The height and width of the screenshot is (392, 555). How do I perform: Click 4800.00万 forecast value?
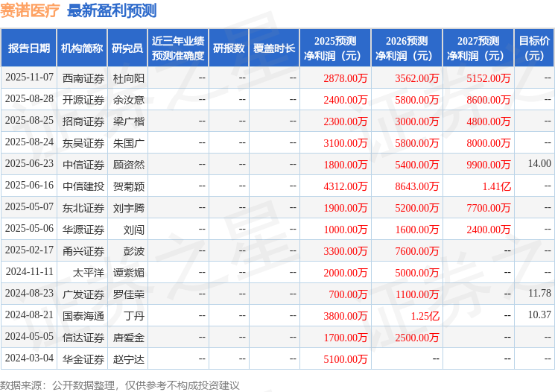pos(489,121)
